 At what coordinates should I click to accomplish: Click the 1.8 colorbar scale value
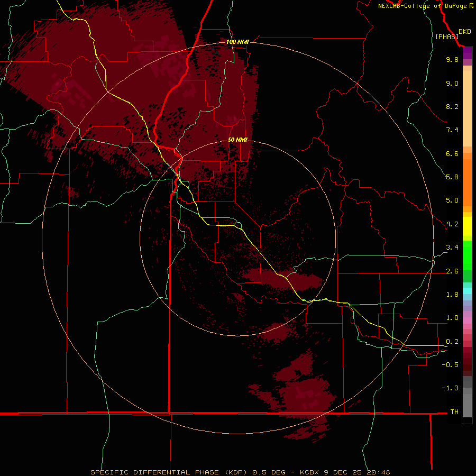coord(452,295)
